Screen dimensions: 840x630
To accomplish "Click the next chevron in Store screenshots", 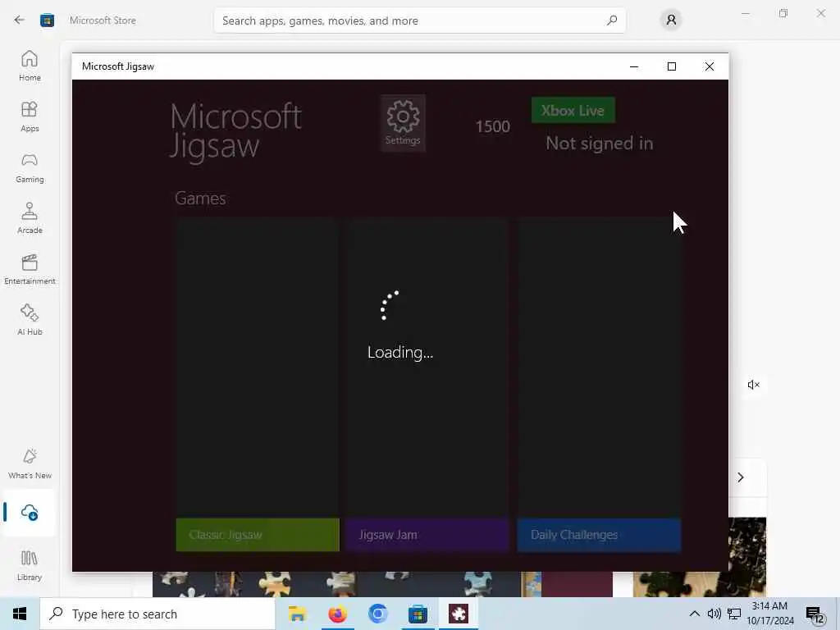I will (741, 477).
